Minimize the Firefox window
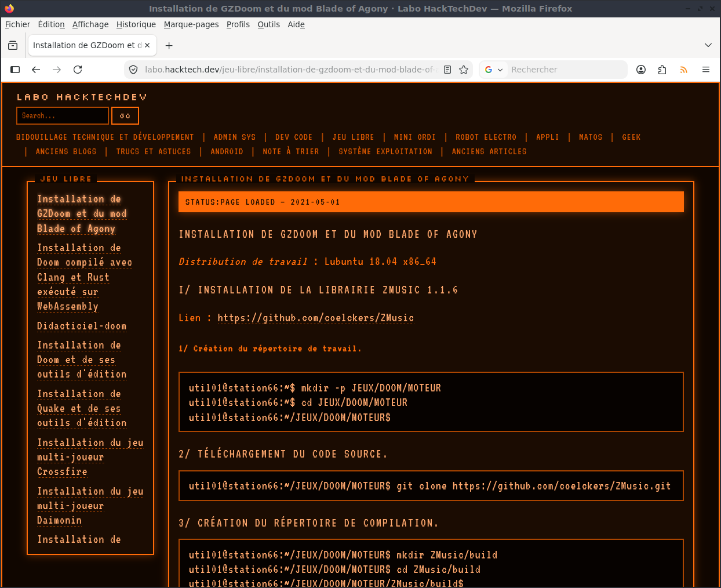The height and width of the screenshot is (588, 721). 687,9
